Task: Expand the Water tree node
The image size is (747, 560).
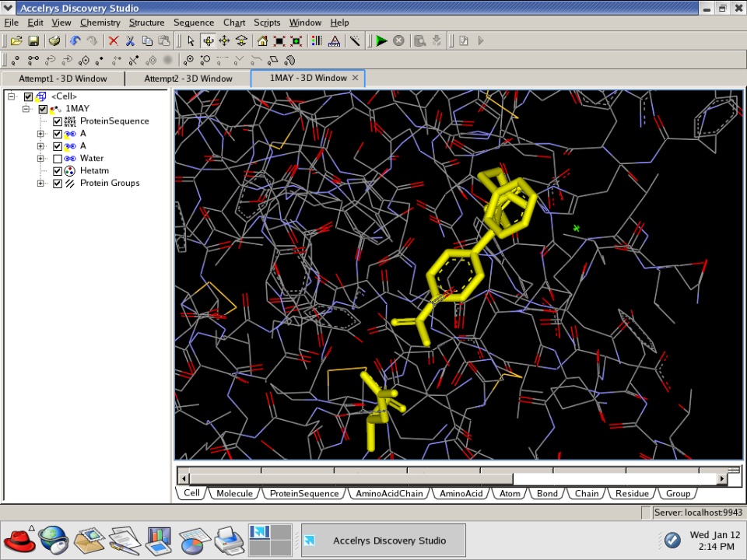Action: (x=40, y=159)
